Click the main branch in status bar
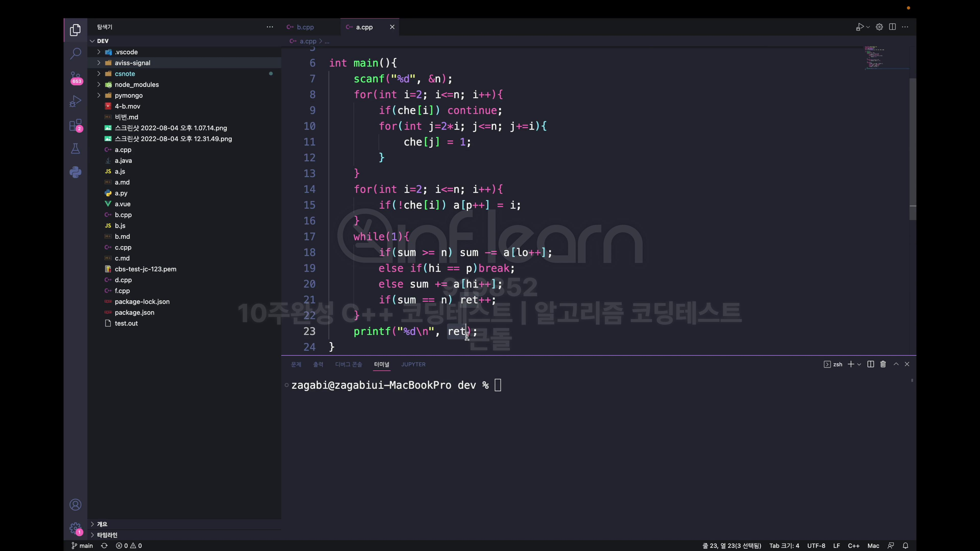This screenshot has height=551, width=980. coord(82,546)
